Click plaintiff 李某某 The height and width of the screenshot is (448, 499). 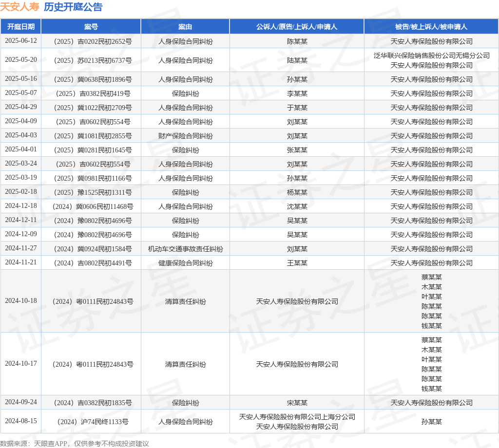pyautogui.click(x=297, y=93)
